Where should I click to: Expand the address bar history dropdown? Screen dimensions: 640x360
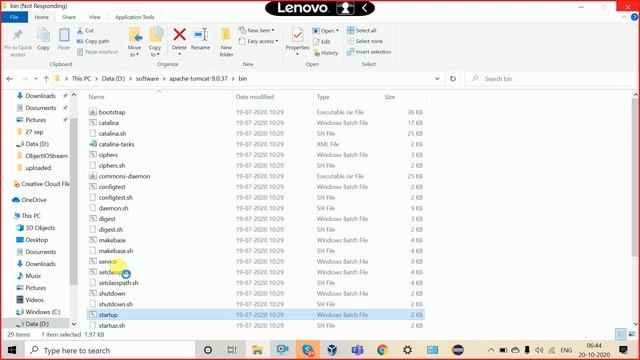(x=437, y=79)
